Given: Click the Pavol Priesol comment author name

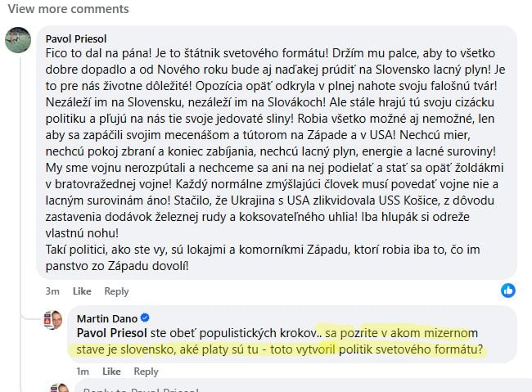Looking at the screenshot, I should pos(74,38).
